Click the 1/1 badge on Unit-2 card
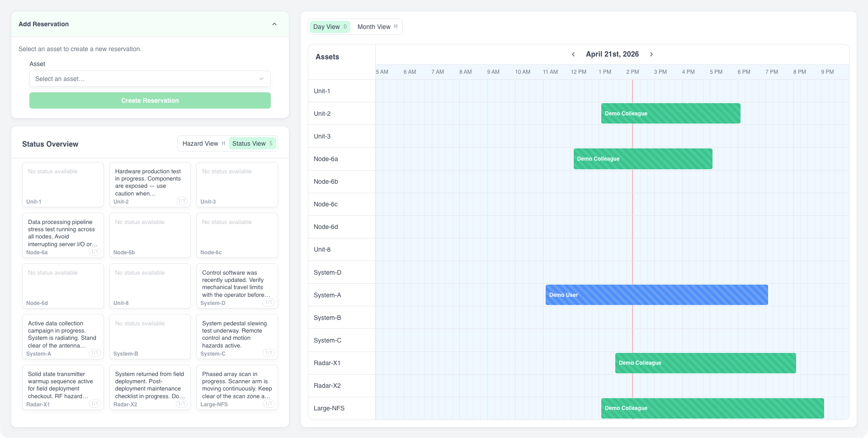 182,201
